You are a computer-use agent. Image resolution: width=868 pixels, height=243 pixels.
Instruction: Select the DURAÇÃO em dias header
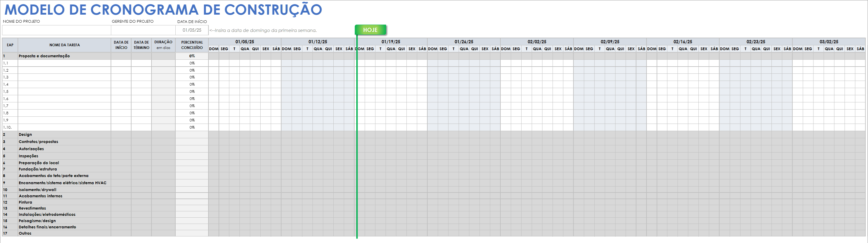[163, 45]
